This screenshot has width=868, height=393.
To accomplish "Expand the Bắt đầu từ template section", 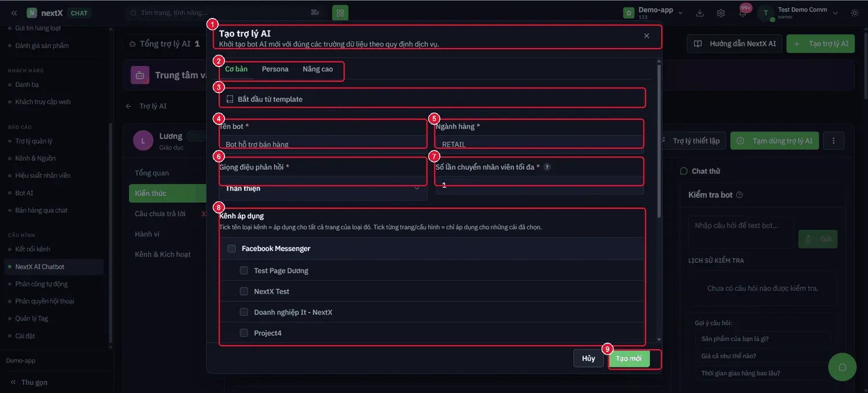I will coord(432,99).
